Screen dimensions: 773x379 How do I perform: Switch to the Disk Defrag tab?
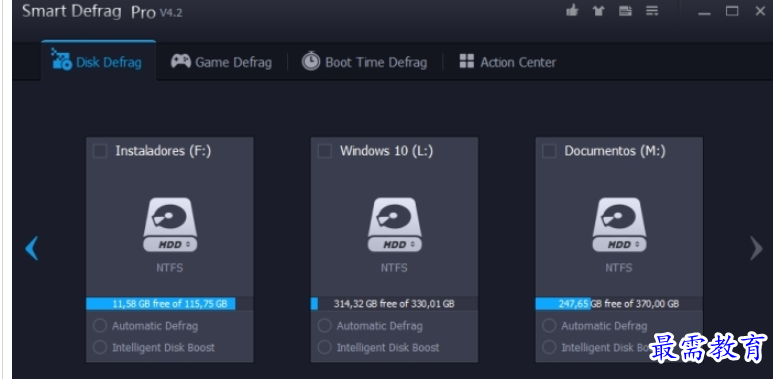pyautogui.click(x=99, y=61)
